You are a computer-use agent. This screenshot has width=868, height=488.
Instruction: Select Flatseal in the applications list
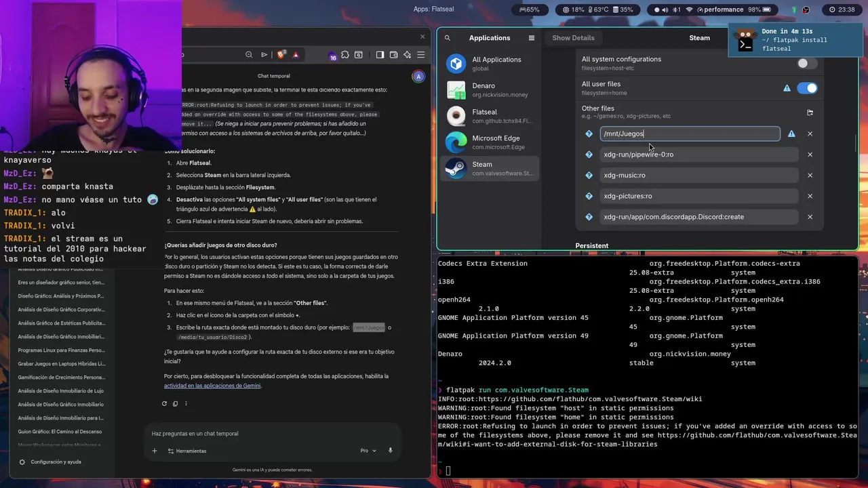point(490,116)
